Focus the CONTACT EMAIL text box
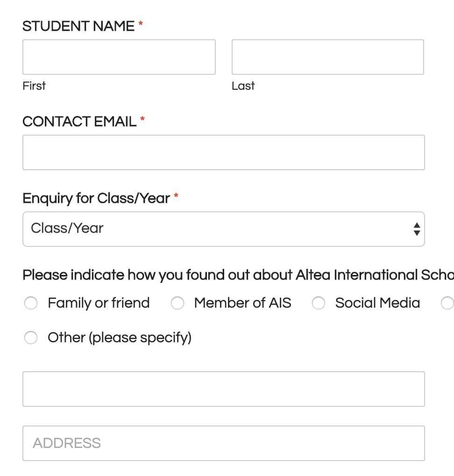 223,152
